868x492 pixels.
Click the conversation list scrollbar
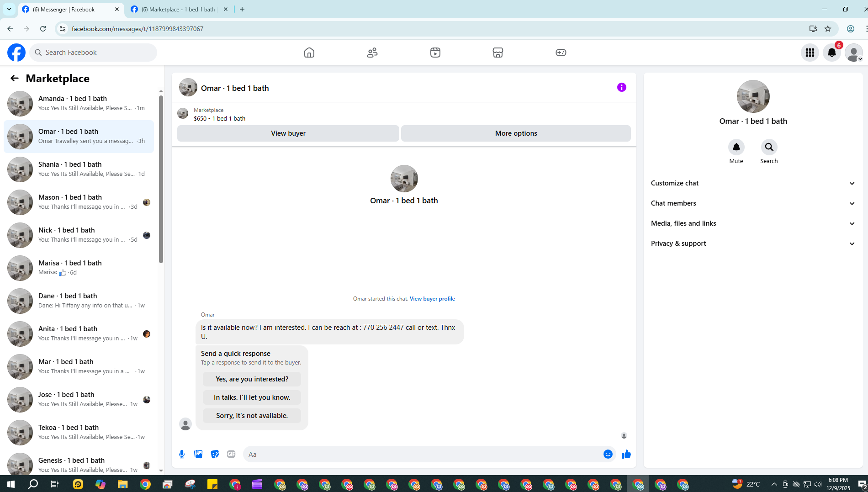(161, 179)
